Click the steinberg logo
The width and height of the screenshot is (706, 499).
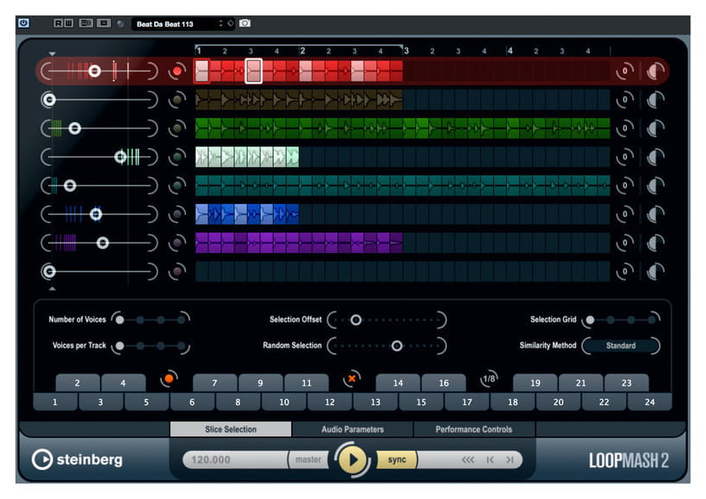tap(77, 459)
